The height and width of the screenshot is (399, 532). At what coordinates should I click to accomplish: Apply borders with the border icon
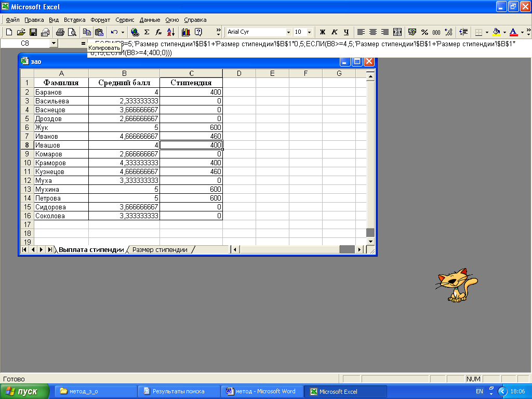478,32
